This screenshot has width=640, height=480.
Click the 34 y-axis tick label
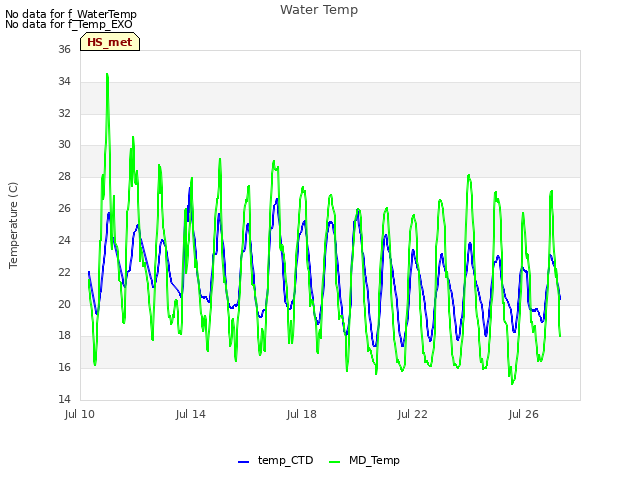(x=64, y=81)
